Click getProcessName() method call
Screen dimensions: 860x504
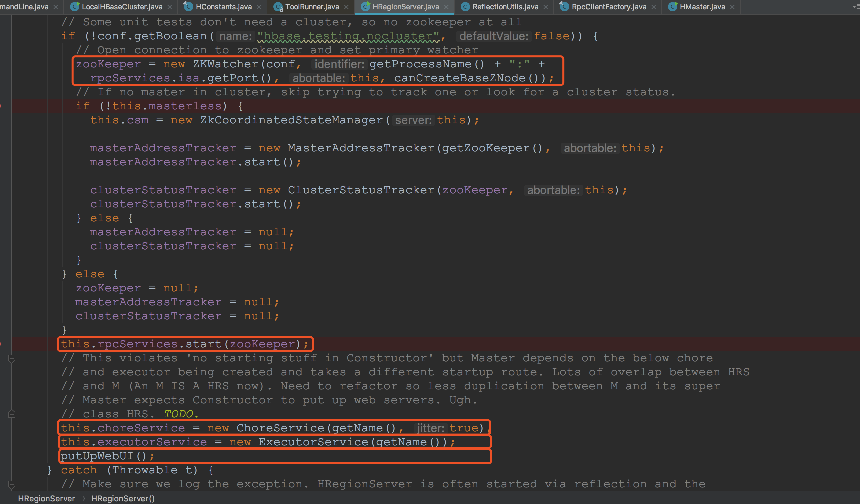tap(427, 64)
